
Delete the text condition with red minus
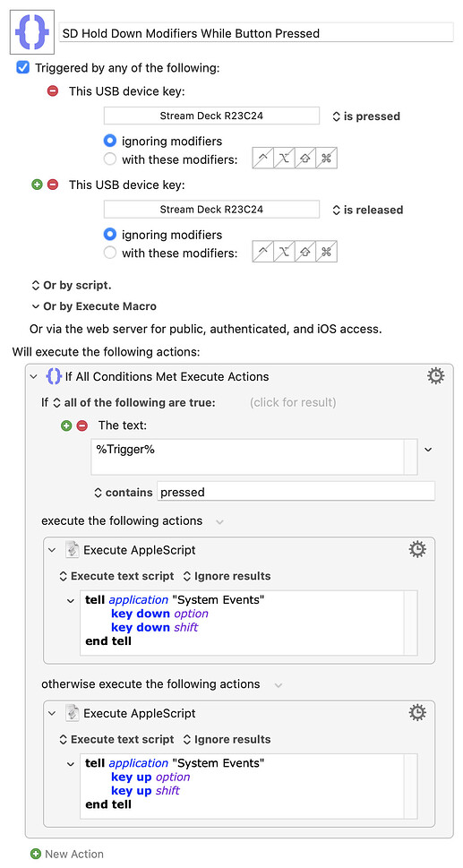click(81, 425)
